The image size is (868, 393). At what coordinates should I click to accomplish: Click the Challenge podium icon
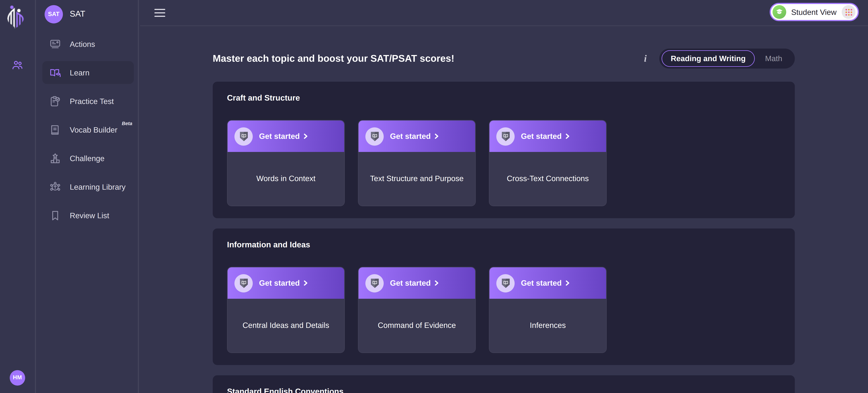pyautogui.click(x=55, y=158)
